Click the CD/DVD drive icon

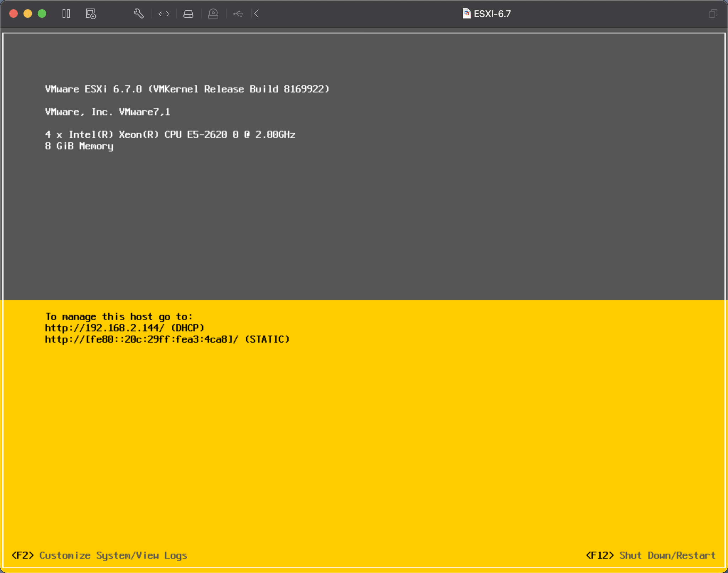point(213,14)
